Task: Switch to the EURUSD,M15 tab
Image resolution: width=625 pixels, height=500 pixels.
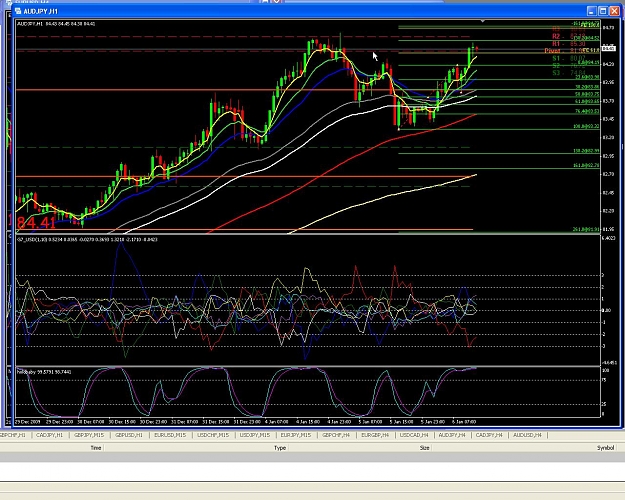Action: tap(170, 435)
